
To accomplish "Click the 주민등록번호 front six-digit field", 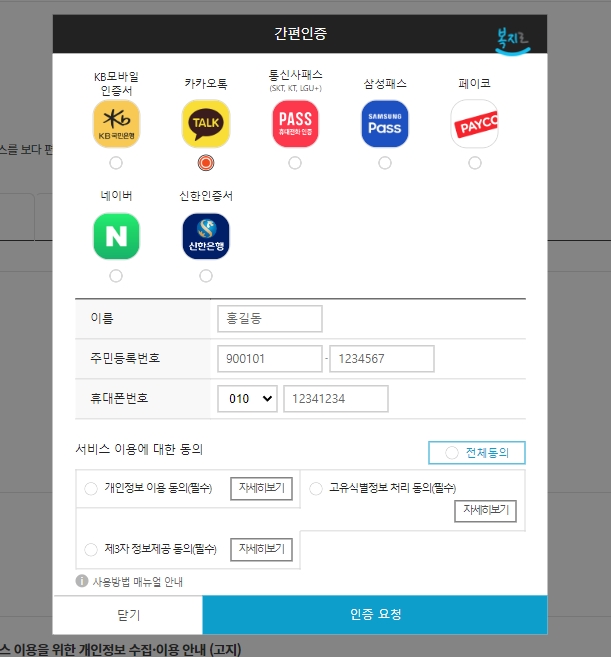I will pyautogui.click(x=270, y=359).
